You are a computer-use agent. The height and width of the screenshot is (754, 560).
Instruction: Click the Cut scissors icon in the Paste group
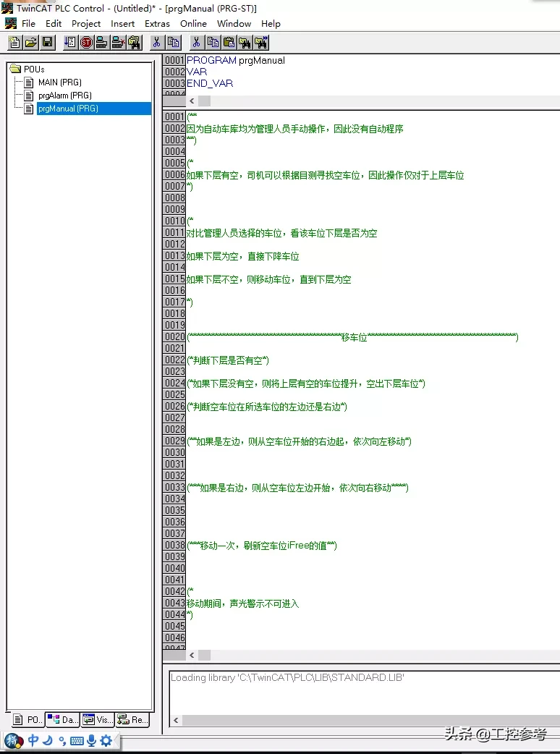[197, 42]
